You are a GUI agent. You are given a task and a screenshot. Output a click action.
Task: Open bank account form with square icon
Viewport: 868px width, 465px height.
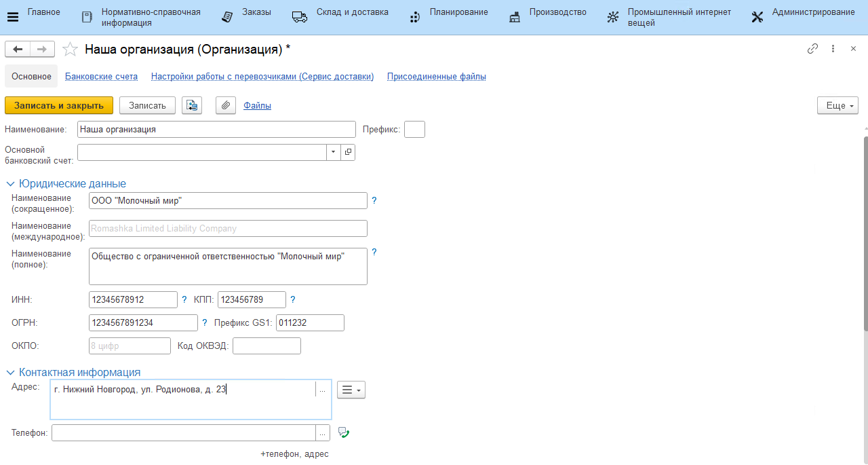click(x=348, y=153)
